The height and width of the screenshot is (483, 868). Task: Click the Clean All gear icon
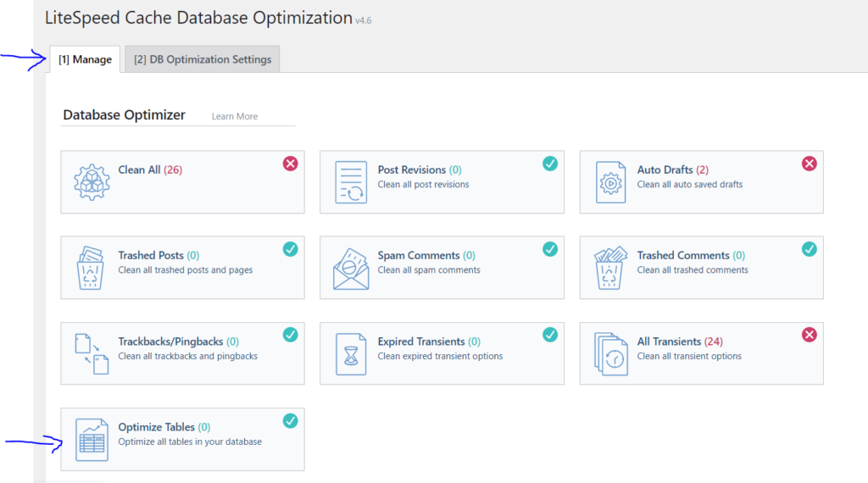coord(92,182)
